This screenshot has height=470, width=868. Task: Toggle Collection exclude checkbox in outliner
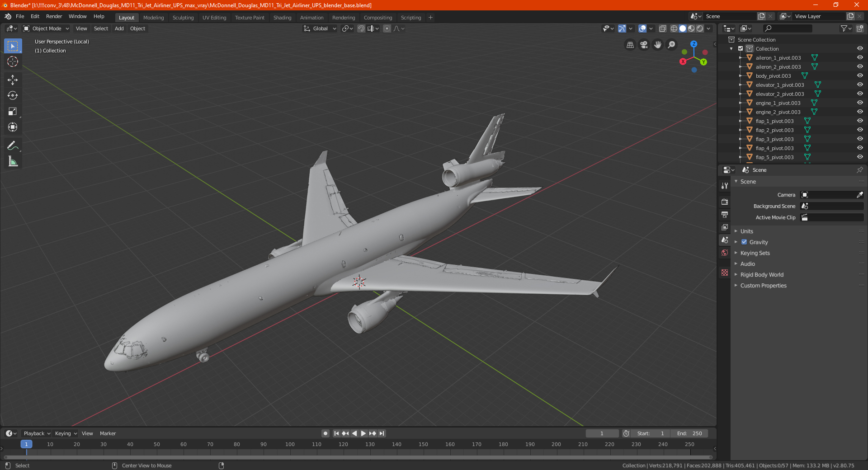tap(741, 48)
